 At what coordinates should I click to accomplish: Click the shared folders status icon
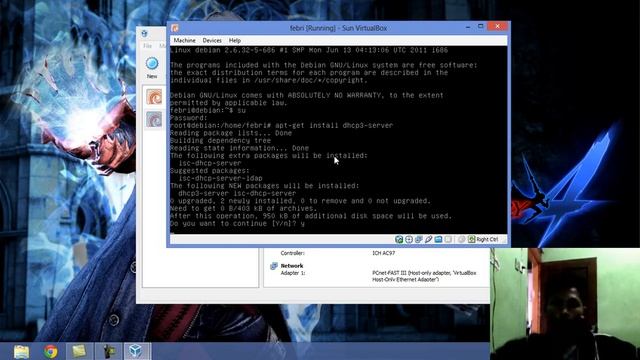(x=438, y=240)
